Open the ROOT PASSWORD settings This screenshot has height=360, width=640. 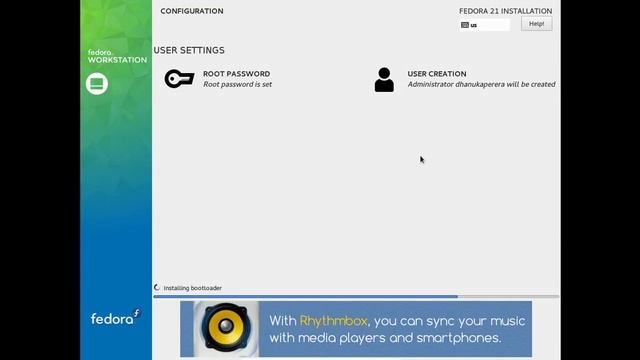point(236,74)
